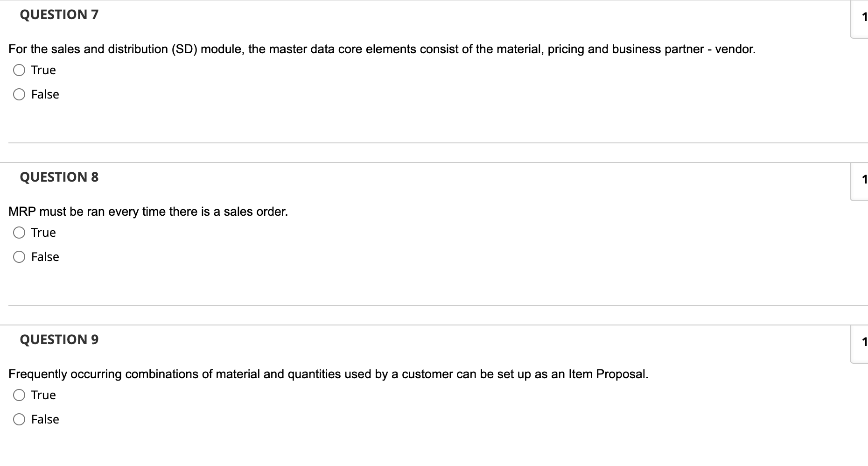The width and height of the screenshot is (868, 466).
Task: Click the point value box for Question 9
Action: tap(861, 343)
